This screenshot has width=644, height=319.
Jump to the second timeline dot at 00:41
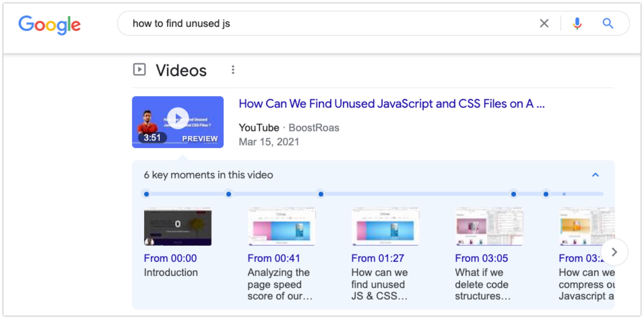(229, 194)
